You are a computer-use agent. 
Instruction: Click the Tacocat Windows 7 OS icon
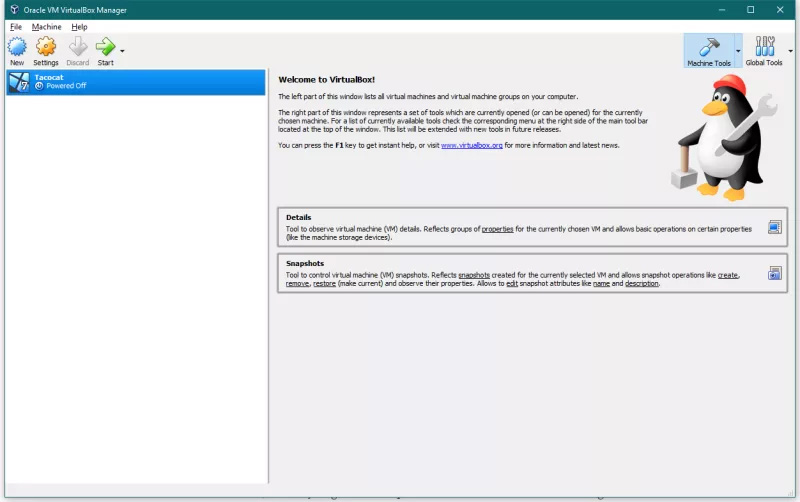click(19, 82)
